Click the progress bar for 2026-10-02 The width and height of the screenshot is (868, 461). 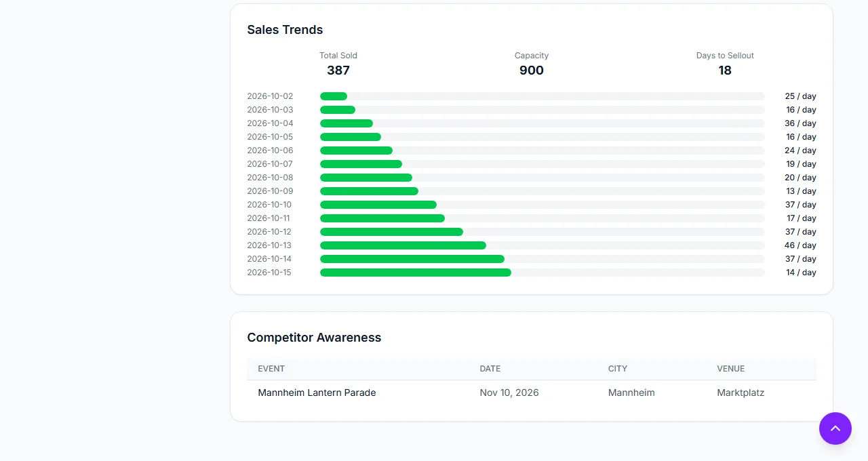tap(542, 96)
